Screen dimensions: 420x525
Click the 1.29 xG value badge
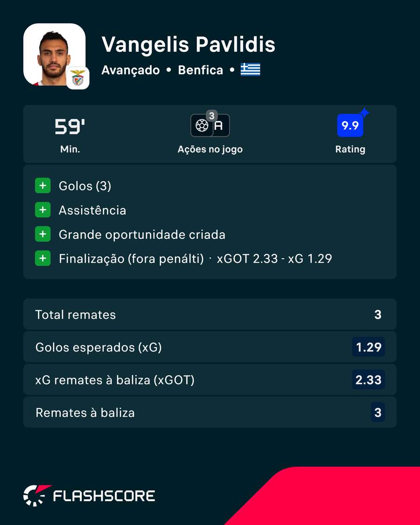coord(368,347)
